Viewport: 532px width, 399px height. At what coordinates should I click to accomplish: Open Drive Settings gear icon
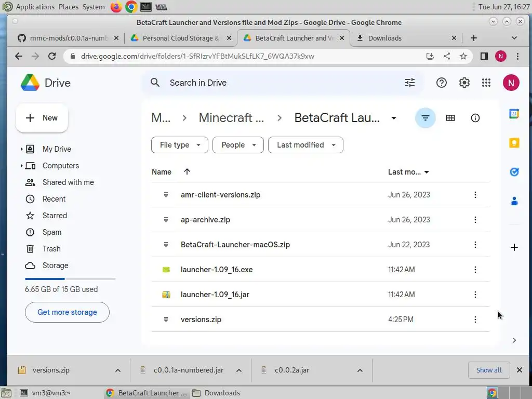[464, 83]
